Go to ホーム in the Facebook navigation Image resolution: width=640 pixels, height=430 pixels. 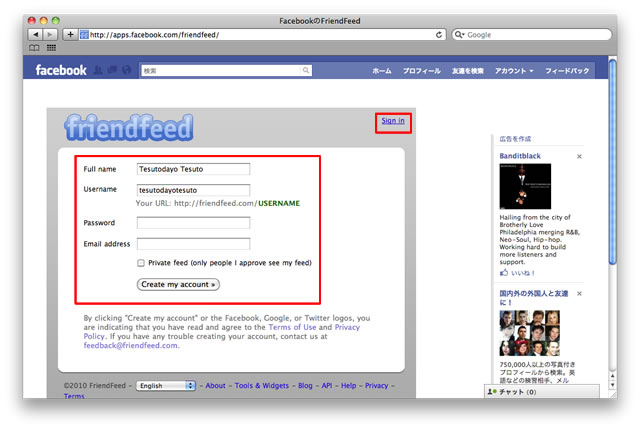[382, 71]
